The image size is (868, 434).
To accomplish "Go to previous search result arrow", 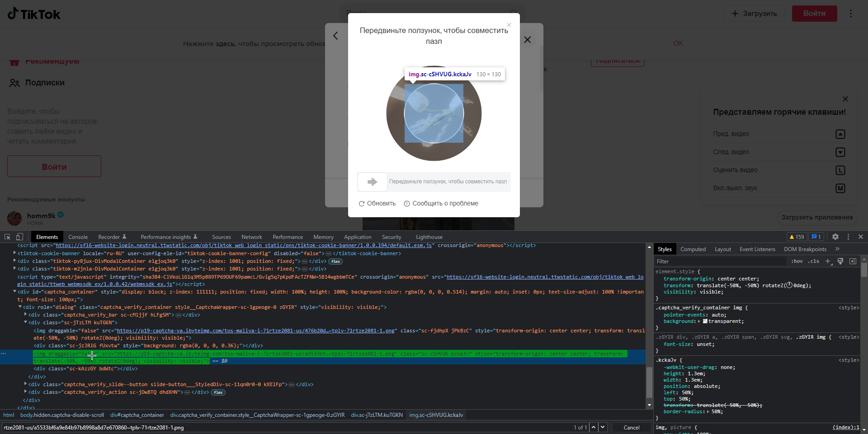I will (594, 427).
